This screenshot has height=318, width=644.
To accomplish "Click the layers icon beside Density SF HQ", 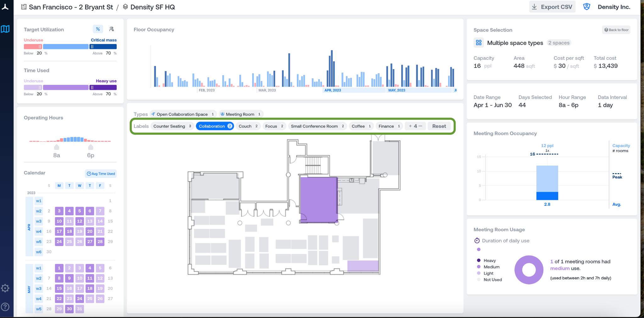I will 125,7.
